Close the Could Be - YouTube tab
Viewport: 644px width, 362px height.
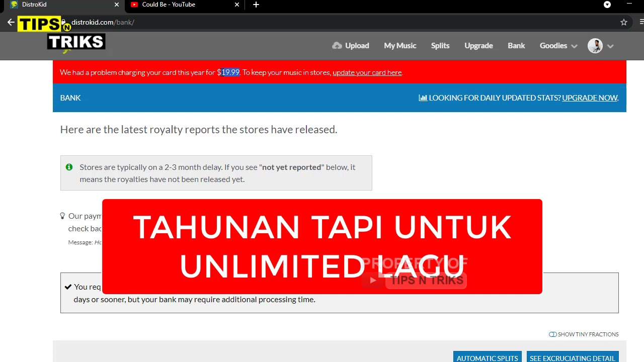(237, 5)
